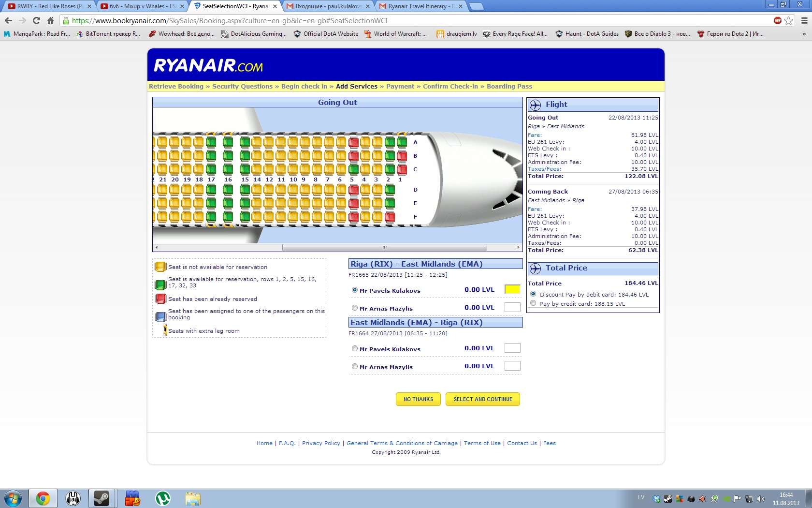Click unavailable yellow seat 10A
Screen dimensions: 812x508
[293, 142]
